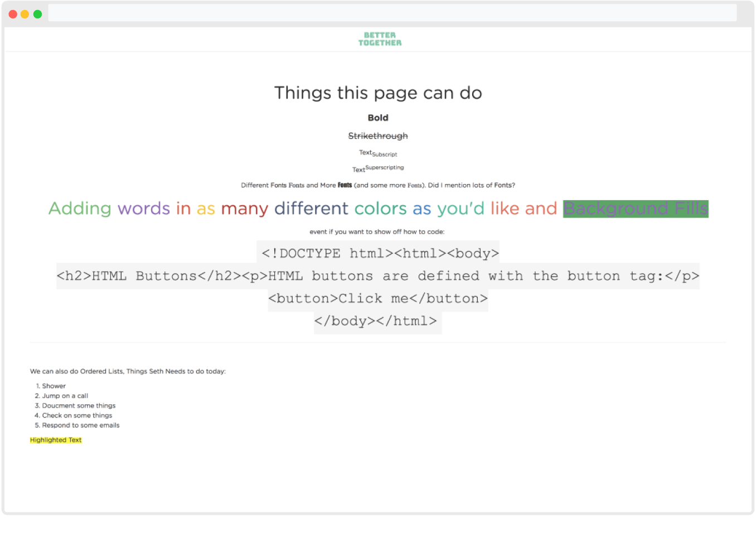Viewport: 756px width, 537px height.
Task: Click the Bold text sample
Action: (378, 118)
